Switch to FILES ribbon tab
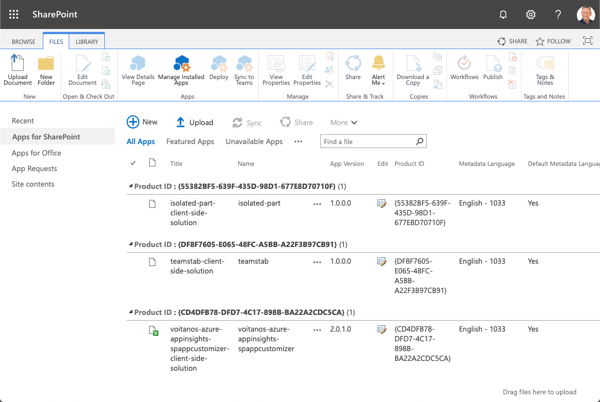The height and width of the screenshot is (402, 600). click(x=56, y=41)
